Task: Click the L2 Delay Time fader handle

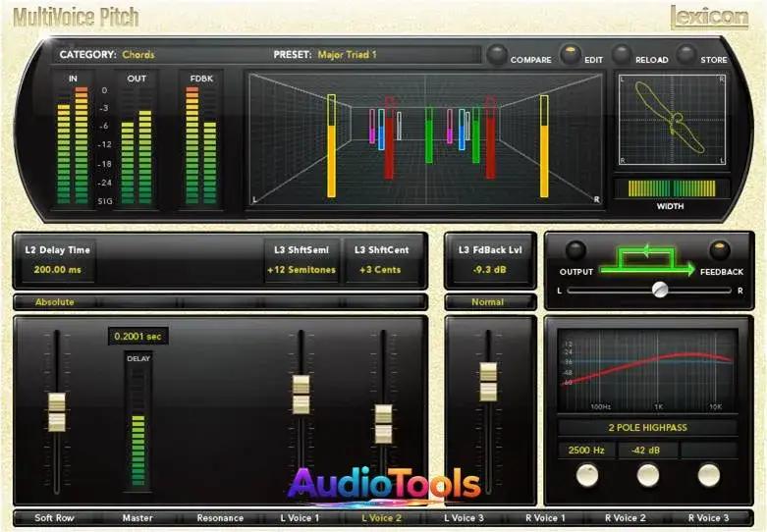Action: click(57, 412)
